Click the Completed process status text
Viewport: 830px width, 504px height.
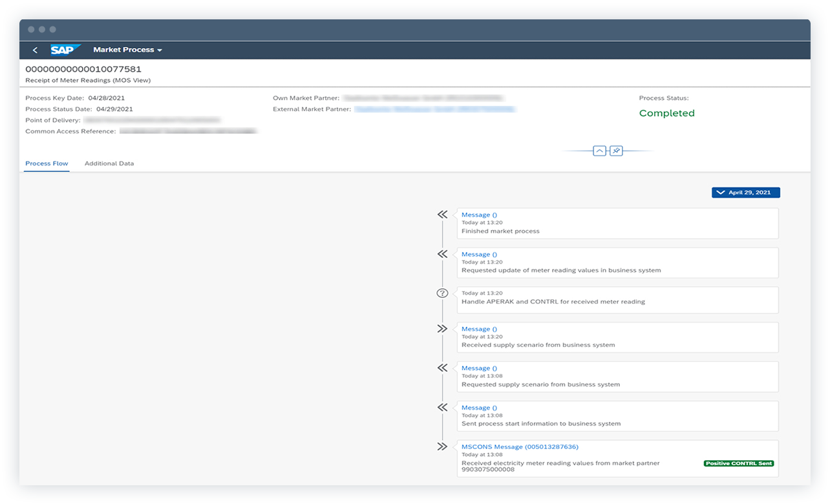666,113
